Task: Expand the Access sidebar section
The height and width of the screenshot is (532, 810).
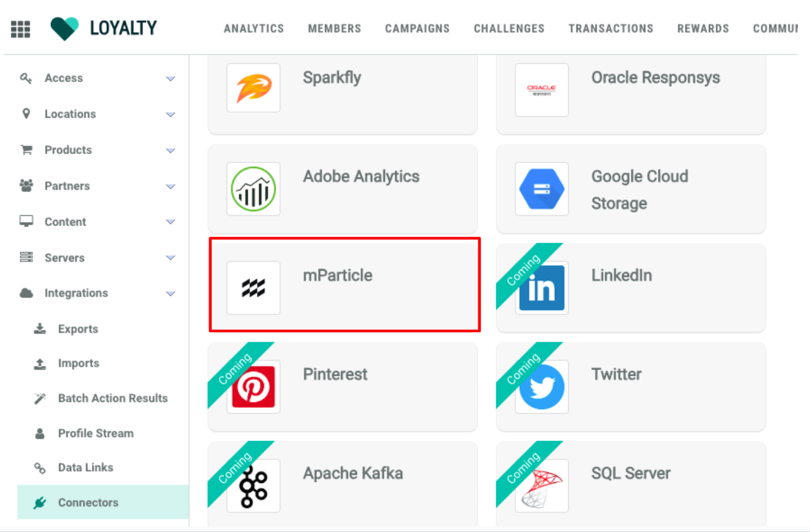Action: [x=170, y=79]
